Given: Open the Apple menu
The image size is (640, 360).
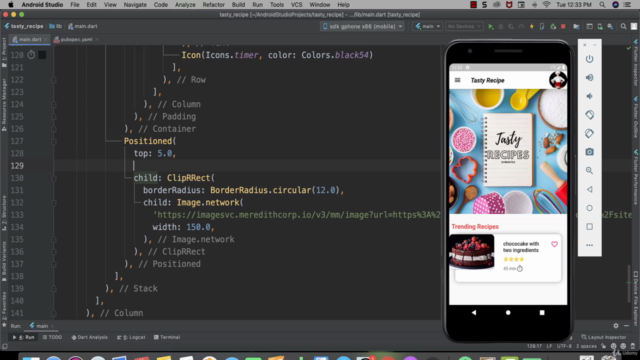Looking at the screenshot, I should pos(11,5).
